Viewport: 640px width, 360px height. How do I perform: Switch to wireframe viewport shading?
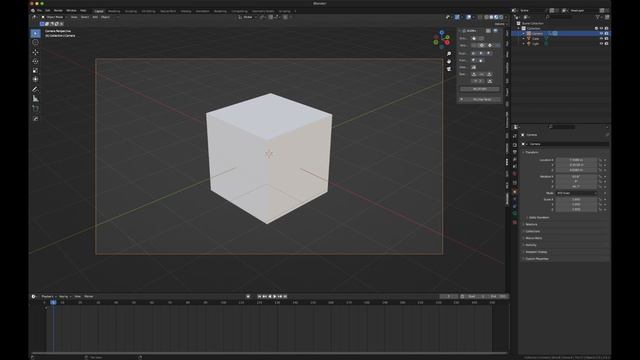pyautogui.click(x=487, y=17)
